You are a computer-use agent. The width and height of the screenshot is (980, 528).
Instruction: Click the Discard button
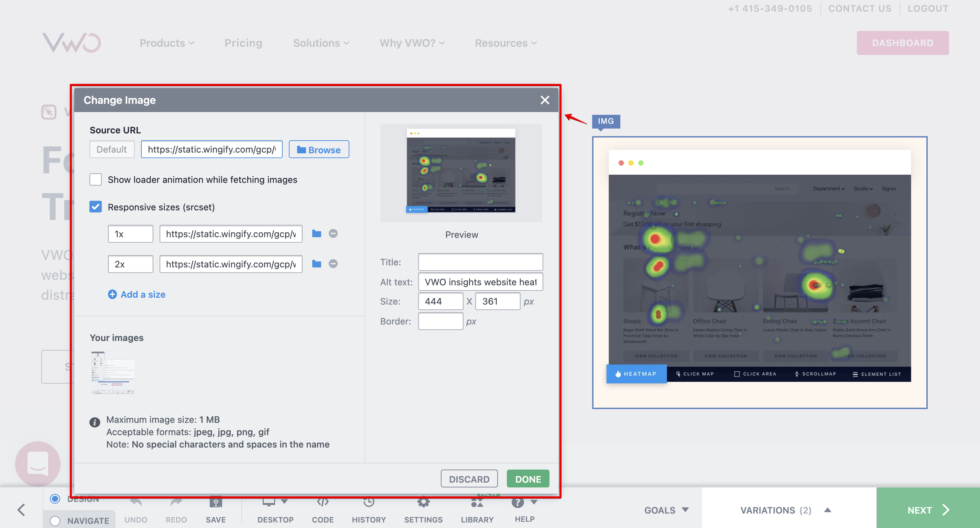point(469,478)
